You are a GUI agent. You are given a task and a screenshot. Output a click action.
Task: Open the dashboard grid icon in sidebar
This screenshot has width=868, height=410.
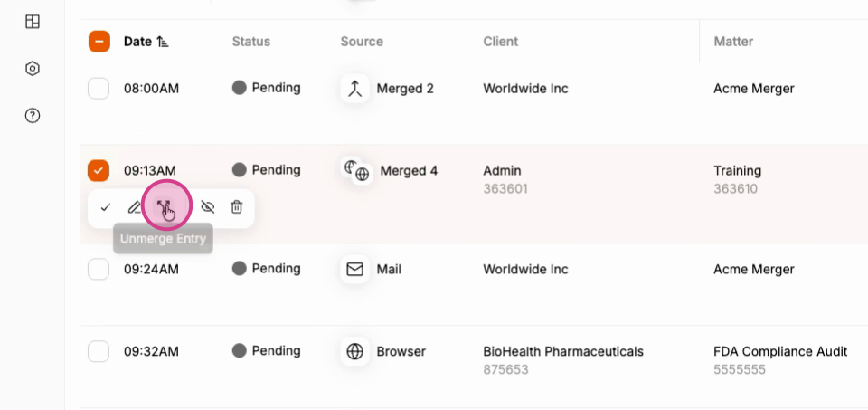(x=33, y=22)
